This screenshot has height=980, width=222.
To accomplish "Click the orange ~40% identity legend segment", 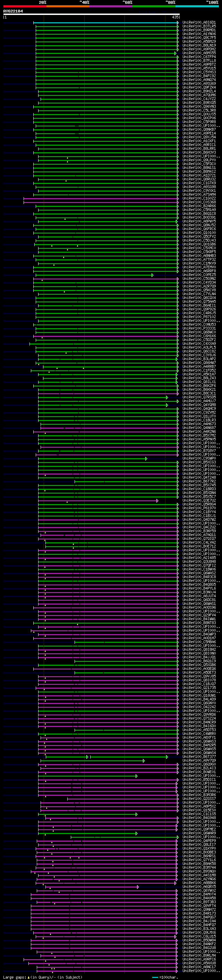I will 68,6.
